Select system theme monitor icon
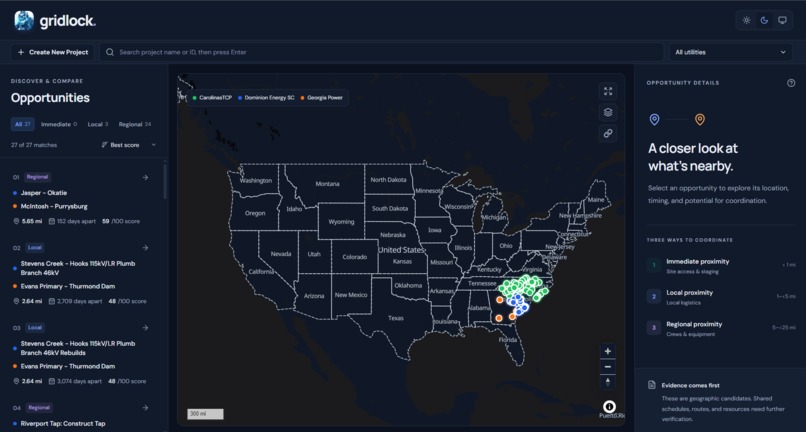 click(782, 21)
